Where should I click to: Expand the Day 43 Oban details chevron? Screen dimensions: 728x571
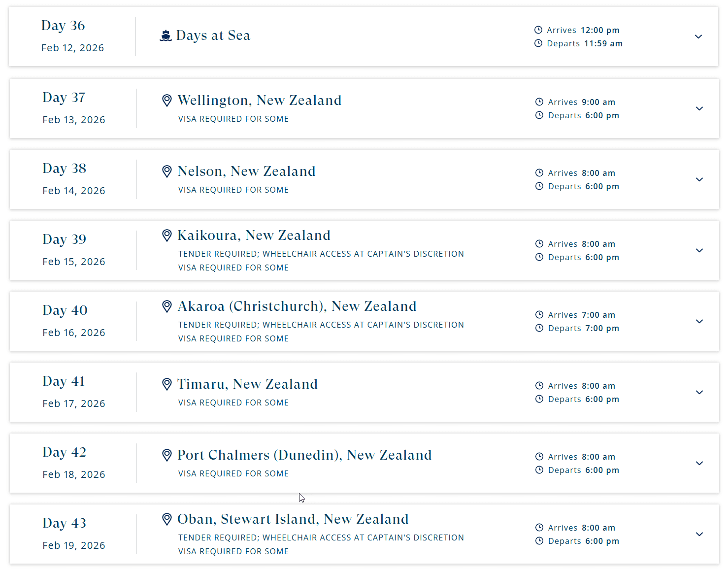click(x=699, y=534)
